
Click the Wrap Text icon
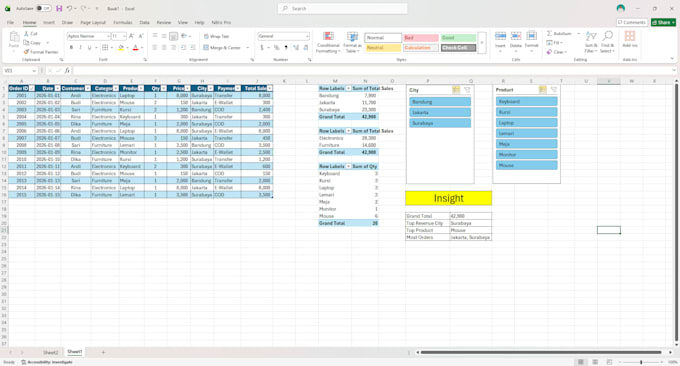coord(206,36)
